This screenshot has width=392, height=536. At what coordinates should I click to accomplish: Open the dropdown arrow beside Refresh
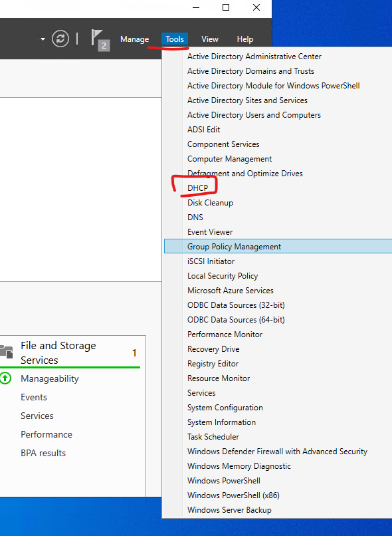click(x=43, y=39)
